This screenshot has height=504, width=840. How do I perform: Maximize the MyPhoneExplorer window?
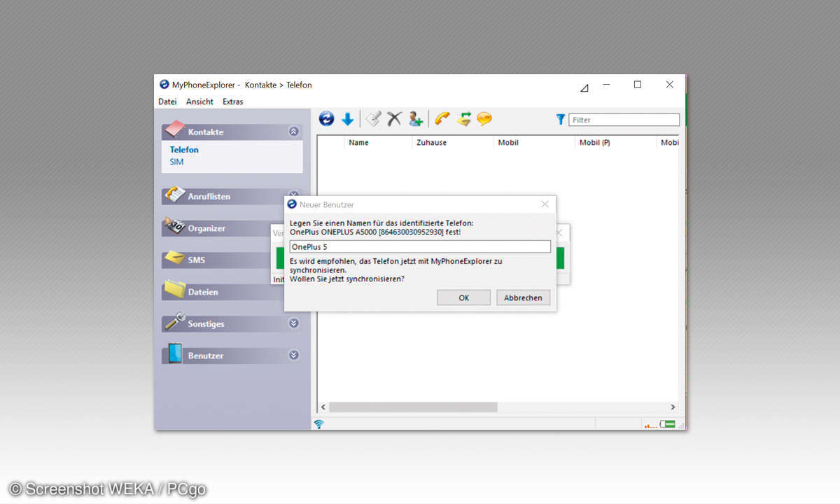coord(638,85)
